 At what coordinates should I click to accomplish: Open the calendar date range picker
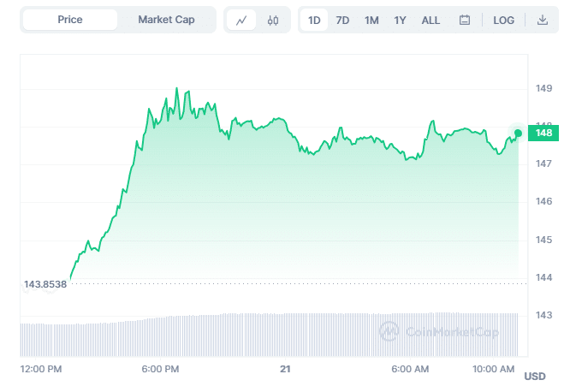(465, 20)
